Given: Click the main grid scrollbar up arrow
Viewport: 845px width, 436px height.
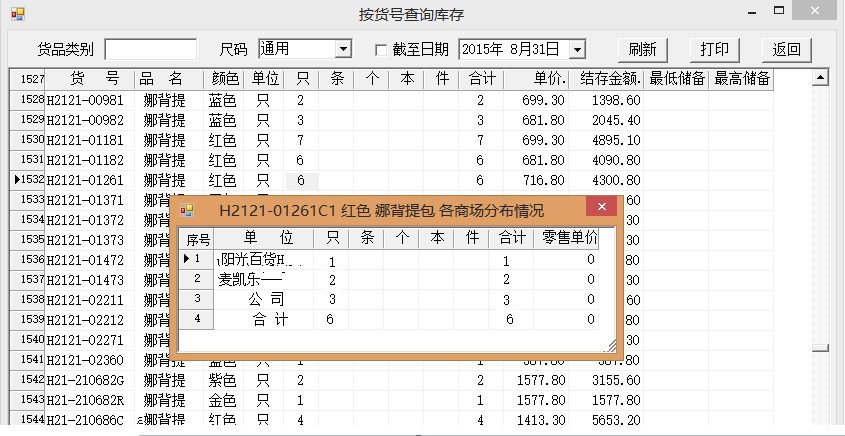Looking at the screenshot, I should pyautogui.click(x=820, y=78).
